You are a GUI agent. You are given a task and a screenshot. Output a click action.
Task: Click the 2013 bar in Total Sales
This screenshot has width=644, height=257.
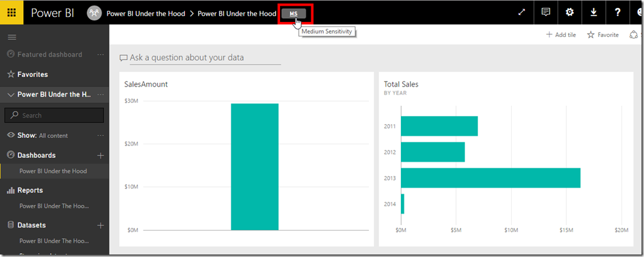[x=491, y=178]
